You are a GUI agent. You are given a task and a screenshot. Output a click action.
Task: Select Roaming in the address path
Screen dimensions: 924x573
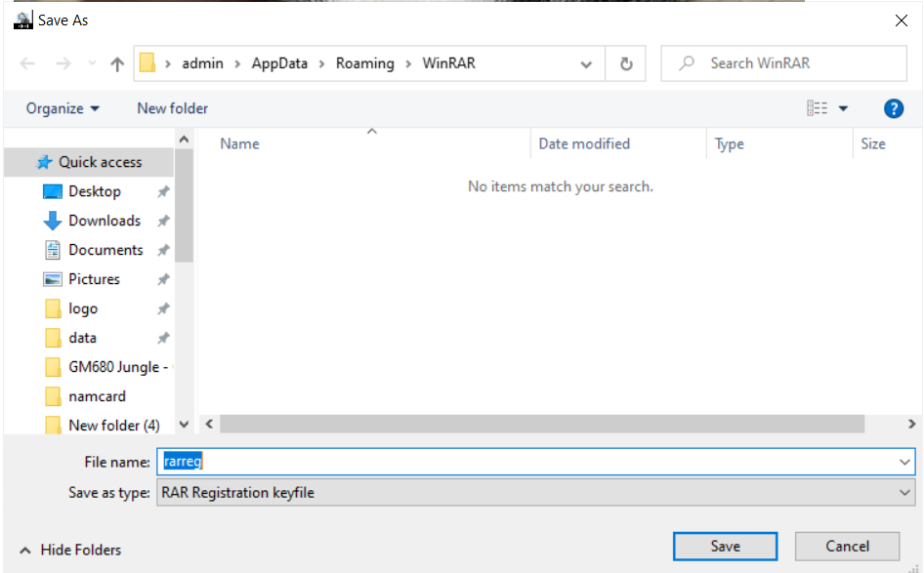click(x=364, y=63)
